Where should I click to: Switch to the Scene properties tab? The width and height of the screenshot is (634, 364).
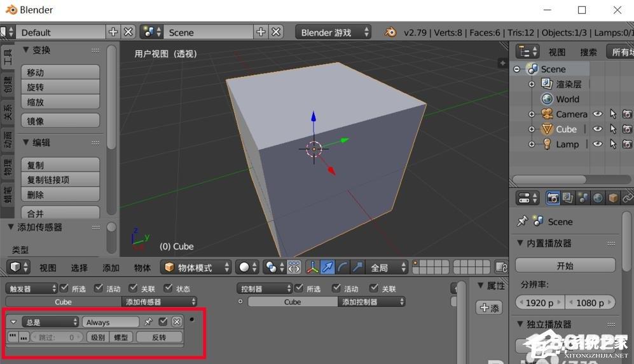click(x=582, y=198)
